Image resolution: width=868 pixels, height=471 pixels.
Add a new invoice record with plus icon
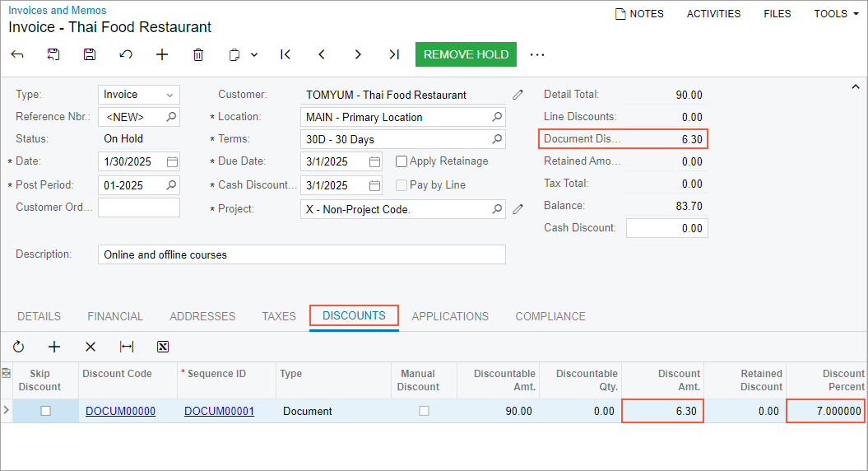coord(162,54)
